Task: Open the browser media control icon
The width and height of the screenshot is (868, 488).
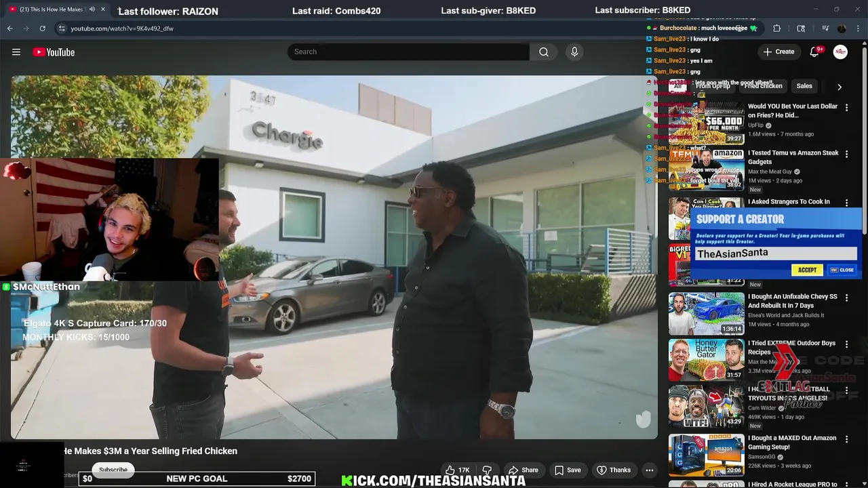Action: point(825,28)
